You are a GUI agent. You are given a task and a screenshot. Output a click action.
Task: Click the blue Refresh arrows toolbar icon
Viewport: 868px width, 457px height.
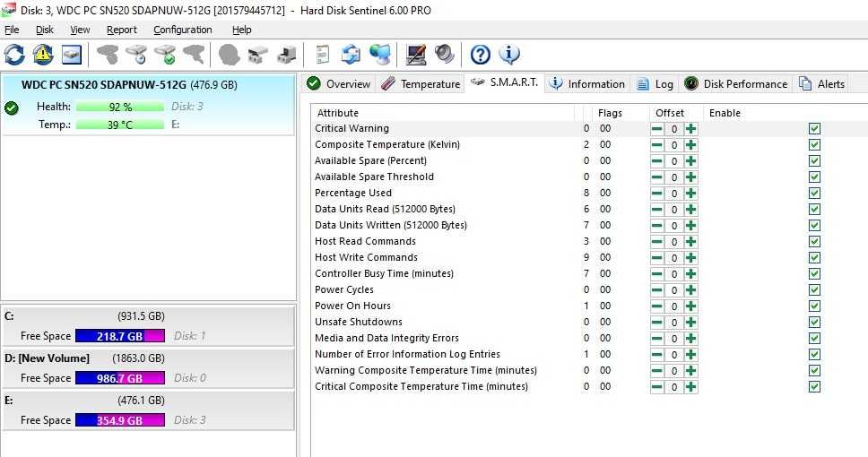[x=14, y=55]
